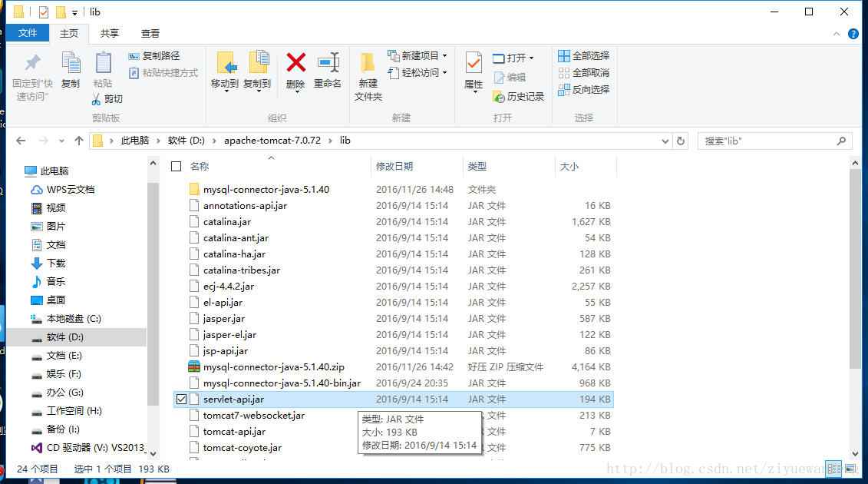Screen dimensions: 868x484
Task: Go up one folder level arrow
Action: click(x=78, y=141)
